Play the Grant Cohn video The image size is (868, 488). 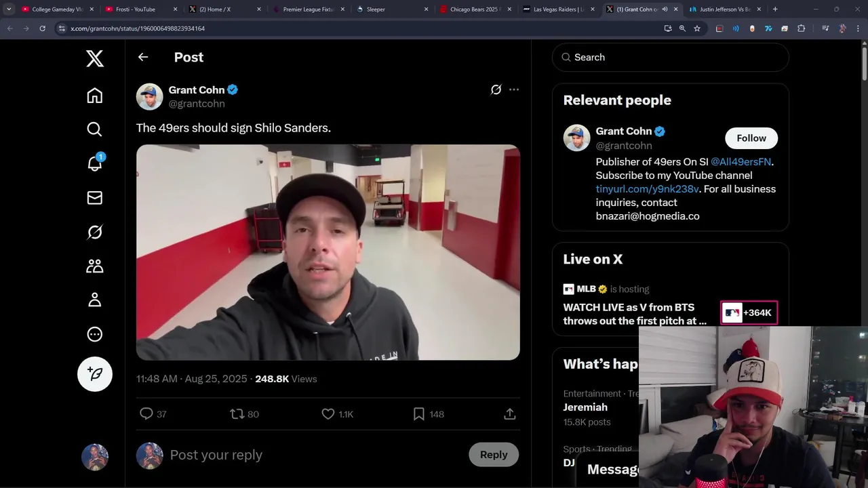coord(328,252)
